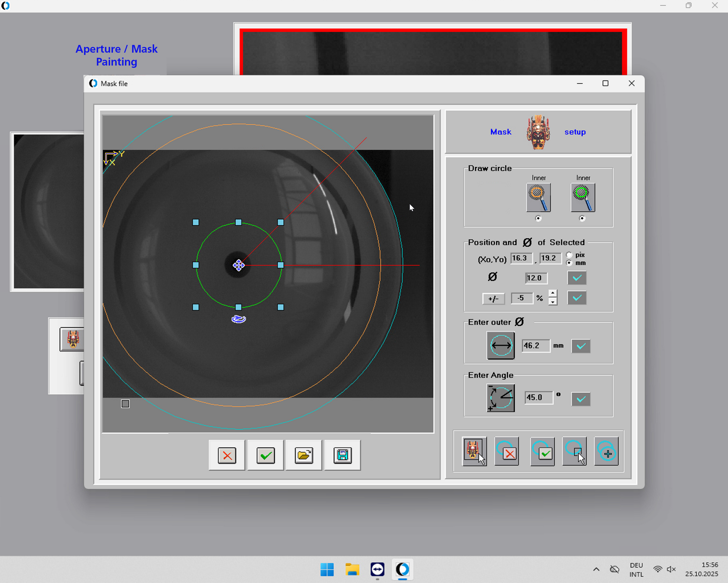Click the delete circle red X icon

(507, 451)
